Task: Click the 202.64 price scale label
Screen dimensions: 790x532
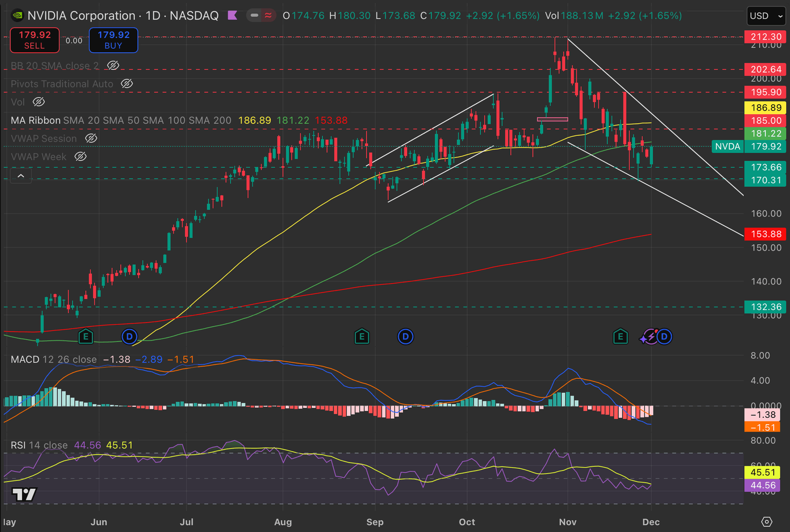Action: (766, 69)
